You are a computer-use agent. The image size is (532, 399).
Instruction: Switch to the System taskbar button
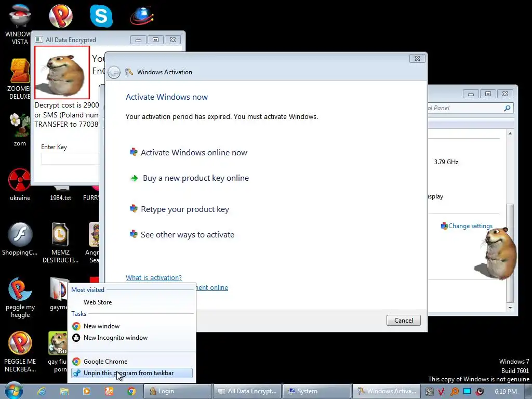(317, 391)
